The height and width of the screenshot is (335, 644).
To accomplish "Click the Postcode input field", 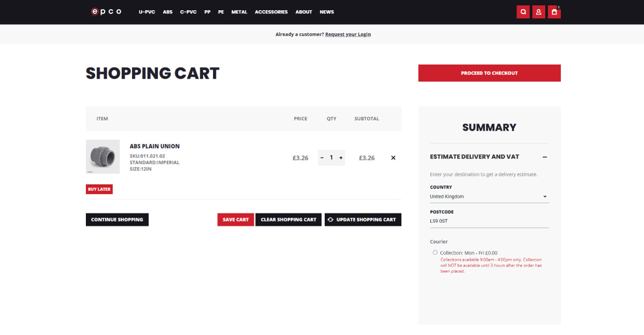I will (489, 221).
